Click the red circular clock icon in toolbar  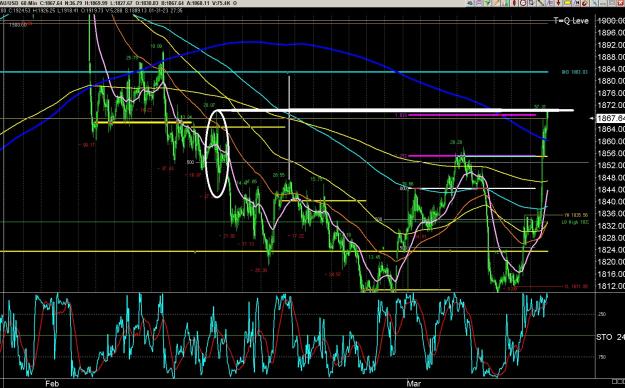(x=523, y=3)
